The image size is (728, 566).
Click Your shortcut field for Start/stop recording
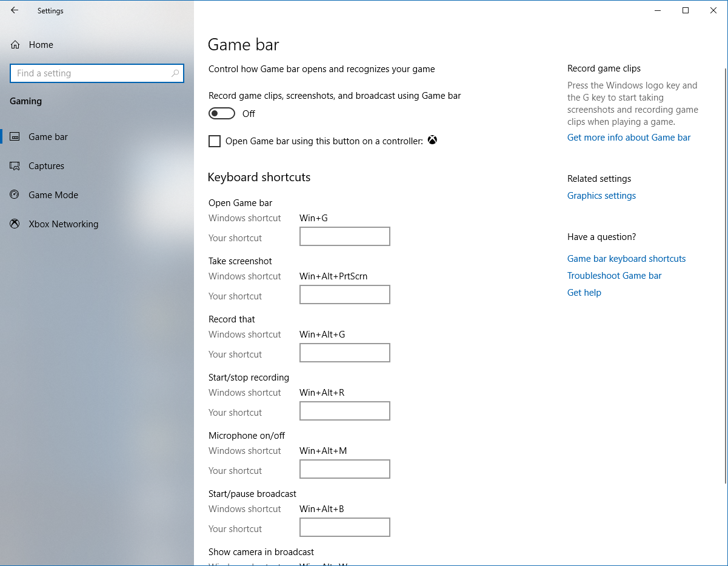coord(345,411)
